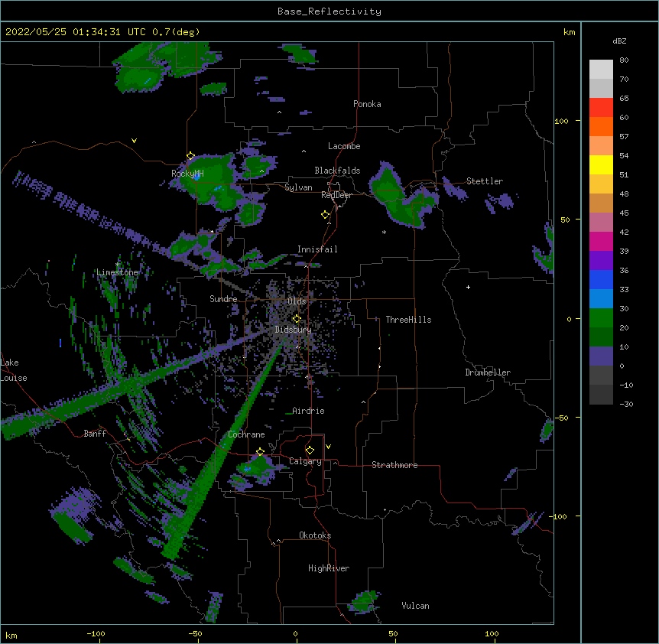
Task: Click the red 65 dBZ legend swatch
Action: coord(601,108)
